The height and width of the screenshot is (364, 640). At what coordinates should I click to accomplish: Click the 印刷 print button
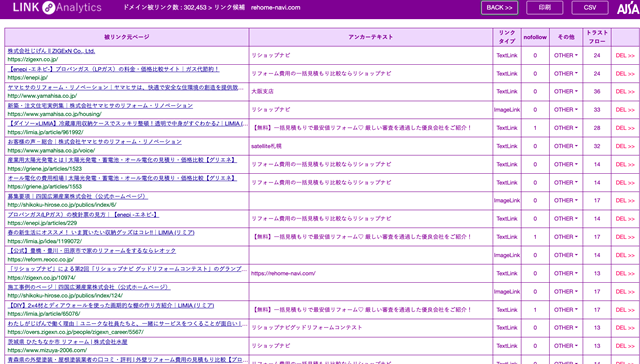(544, 8)
